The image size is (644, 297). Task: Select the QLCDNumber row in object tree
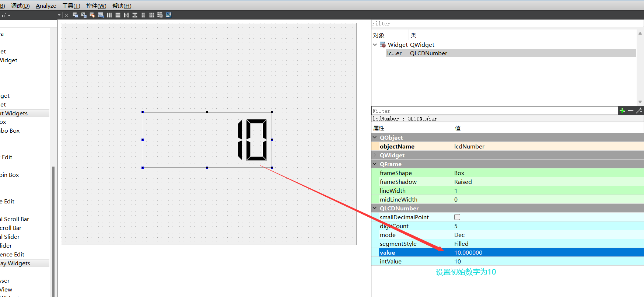[511, 53]
